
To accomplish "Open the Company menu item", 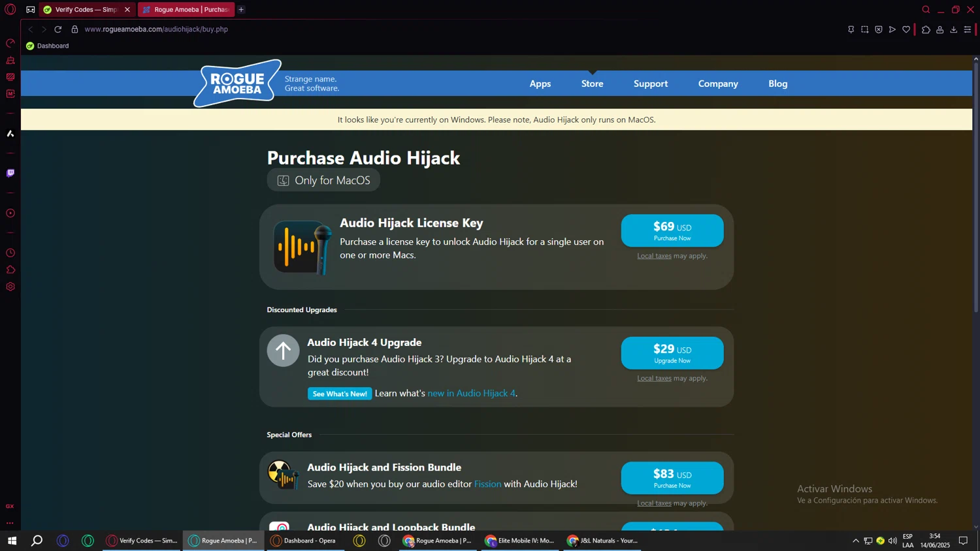I will click(x=718, y=84).
